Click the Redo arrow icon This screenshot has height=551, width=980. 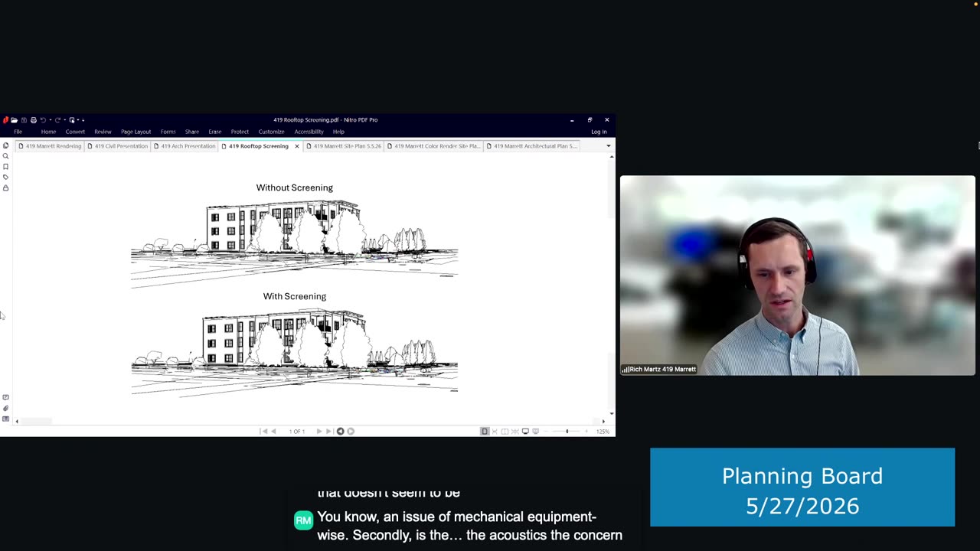click(57, 120)
